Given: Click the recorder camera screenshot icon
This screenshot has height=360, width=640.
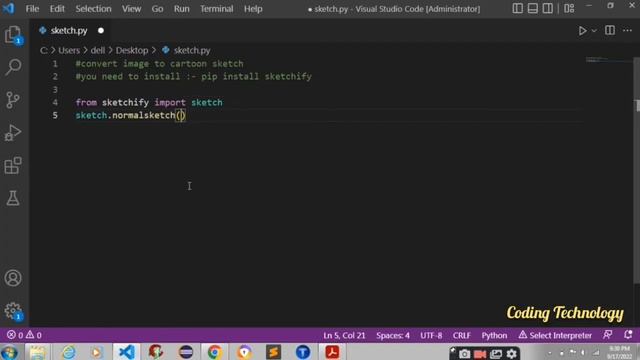Looking at the screenshot, I should tap(464, 354).
